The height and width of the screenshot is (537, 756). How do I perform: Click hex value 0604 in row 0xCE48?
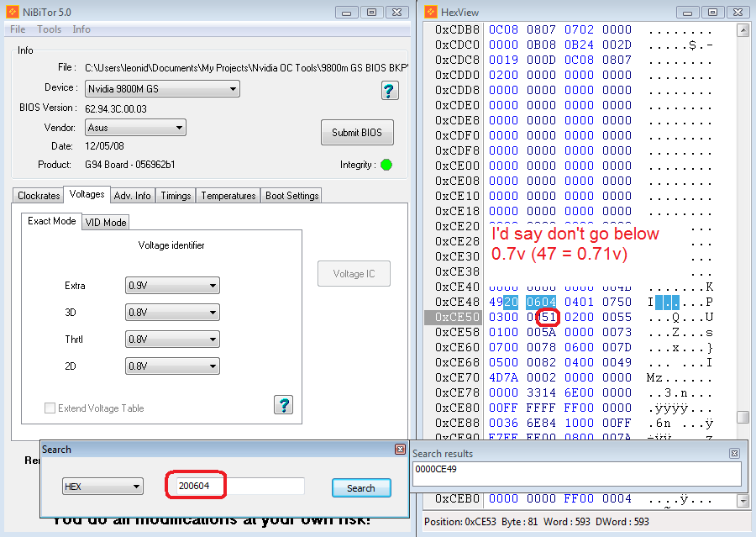pyautogui.click(x=541, y=302)
